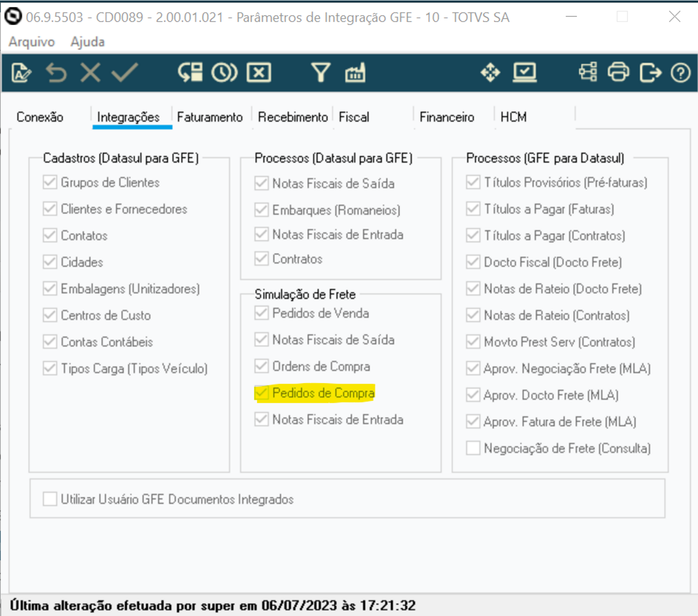Click the cancel X toolbar icon

point(91,73)
